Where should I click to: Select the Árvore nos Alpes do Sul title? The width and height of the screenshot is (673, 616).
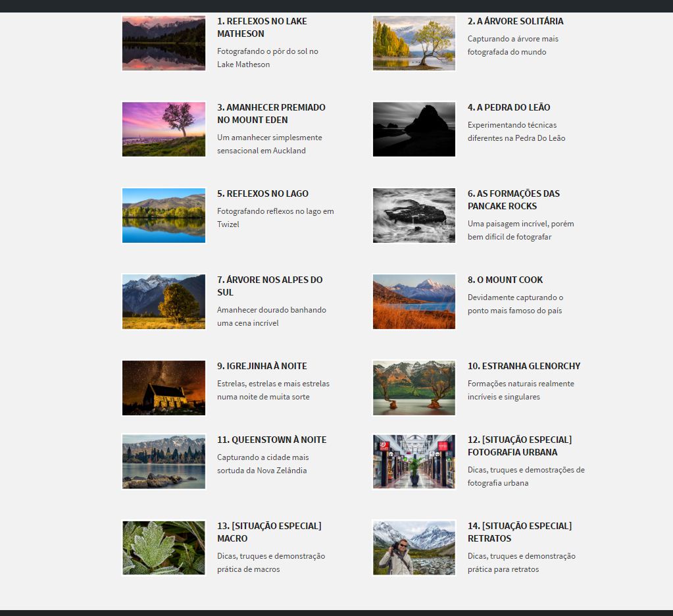pos(270,286)
